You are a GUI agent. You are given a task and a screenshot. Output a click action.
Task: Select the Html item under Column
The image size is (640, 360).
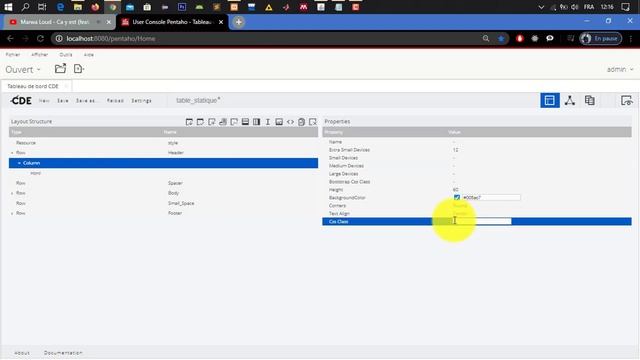(x=163, y=173)
